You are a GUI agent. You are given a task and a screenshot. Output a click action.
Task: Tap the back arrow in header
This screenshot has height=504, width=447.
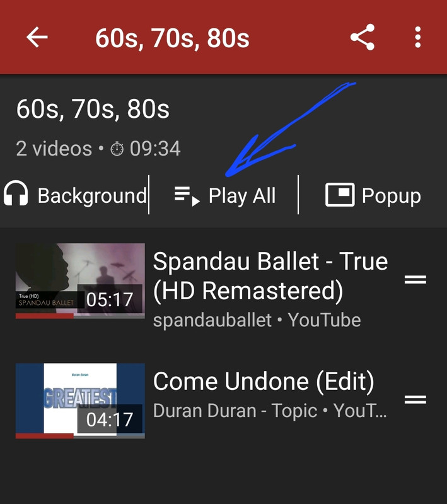(37, 37)
